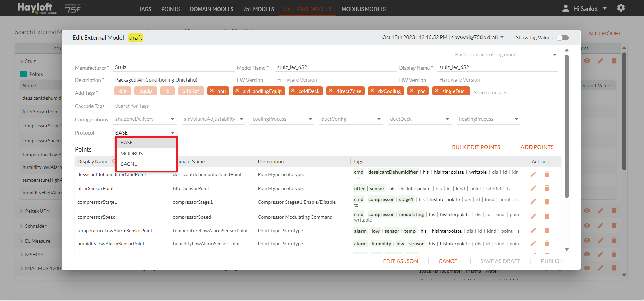Select BASE protocol option

coord(147,143)
